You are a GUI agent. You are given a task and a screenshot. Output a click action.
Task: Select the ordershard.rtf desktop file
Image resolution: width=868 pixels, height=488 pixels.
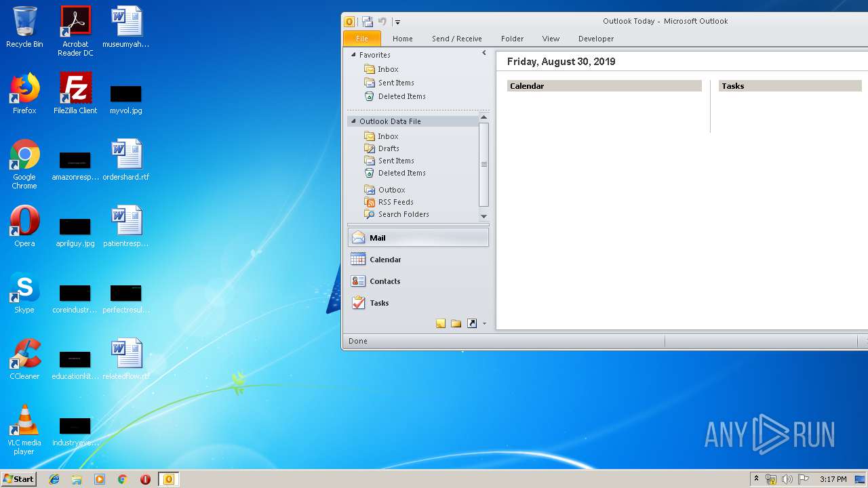126,160
